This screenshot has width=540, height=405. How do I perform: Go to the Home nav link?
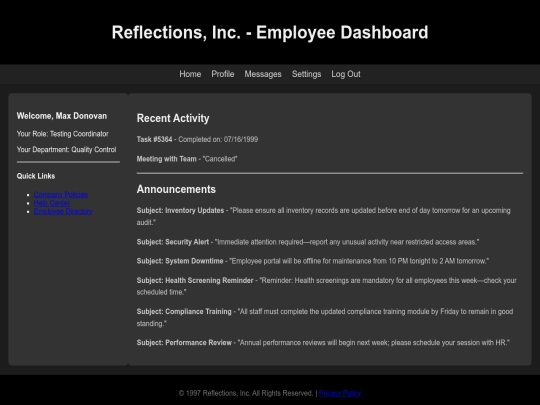click(x=190, y=74)
